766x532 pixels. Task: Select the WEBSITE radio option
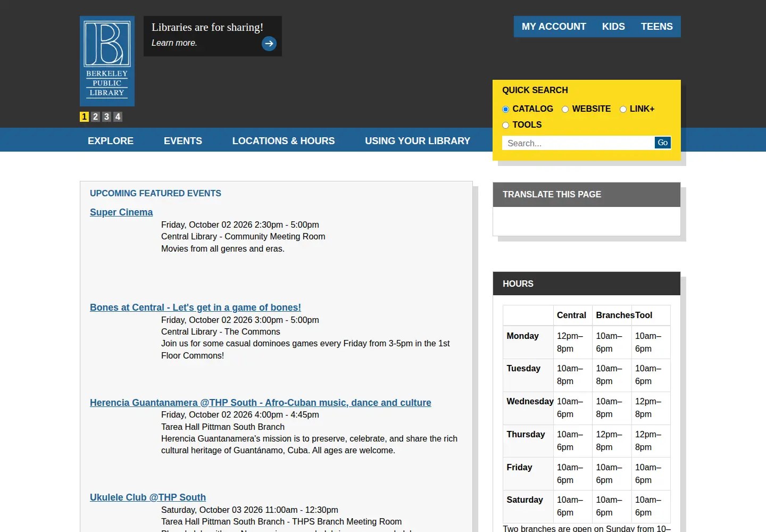pyautogui.click(x=565, y=109)
